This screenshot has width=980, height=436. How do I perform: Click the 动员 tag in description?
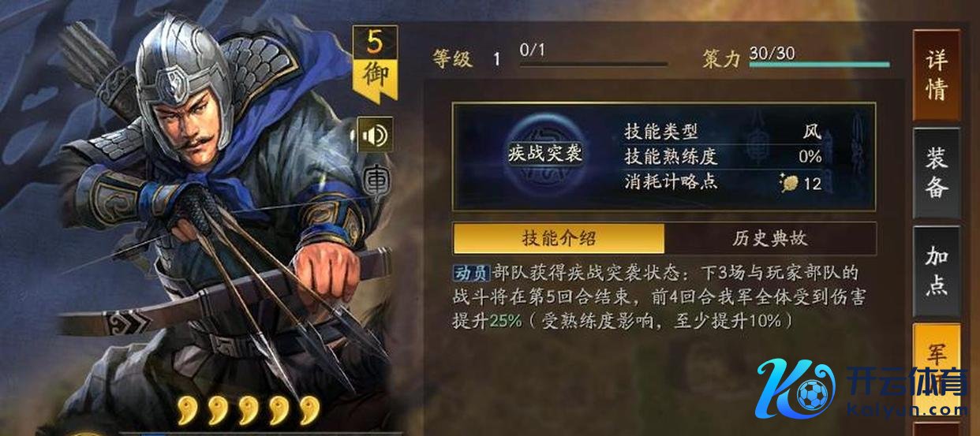pos(471,274)
